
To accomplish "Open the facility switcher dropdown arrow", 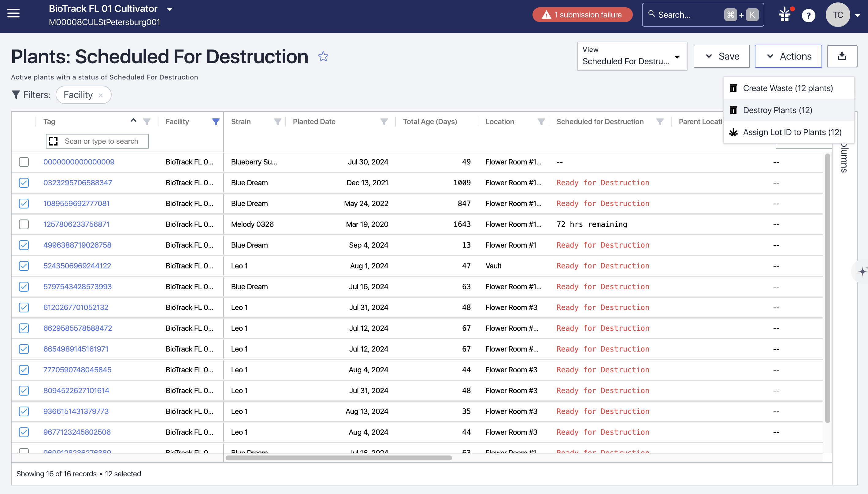I will [170, 9].
